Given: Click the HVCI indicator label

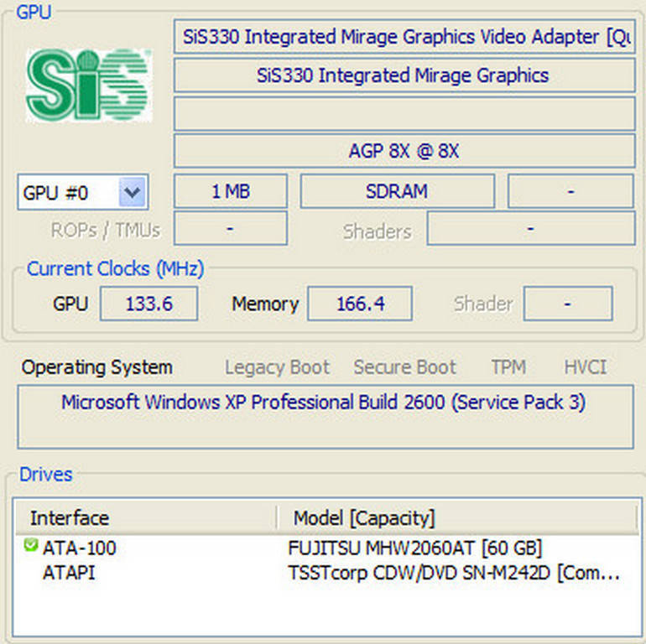Looking at the screenshot, I should (x=585, y=367).
